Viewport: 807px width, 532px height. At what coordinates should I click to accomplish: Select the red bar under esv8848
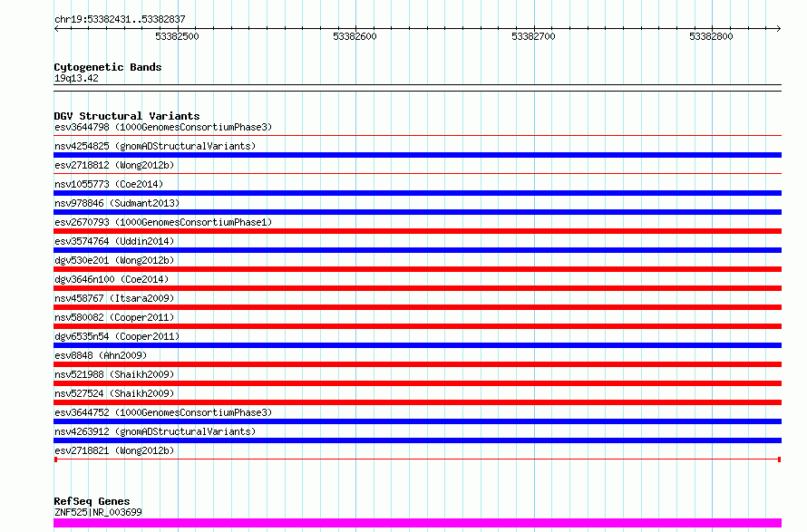(x=417, y=364)
